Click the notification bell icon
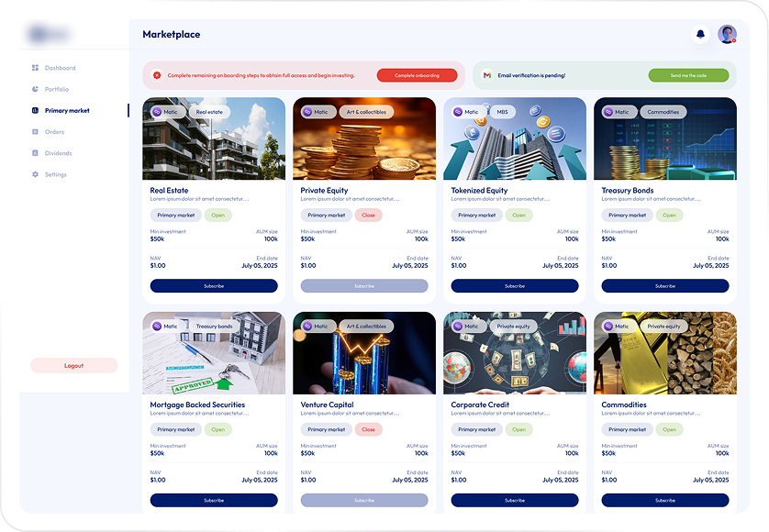 pyautogui.click(x=701, y=35)
